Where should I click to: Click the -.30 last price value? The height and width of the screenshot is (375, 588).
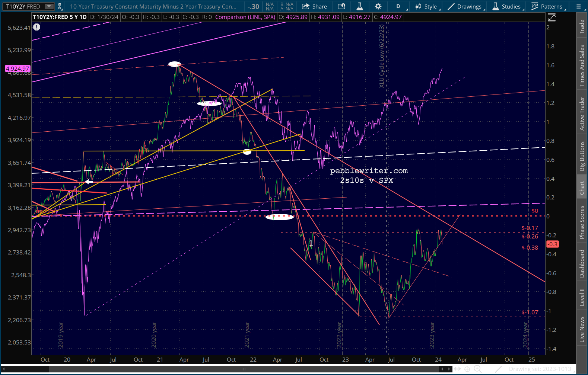click(253, 6)
